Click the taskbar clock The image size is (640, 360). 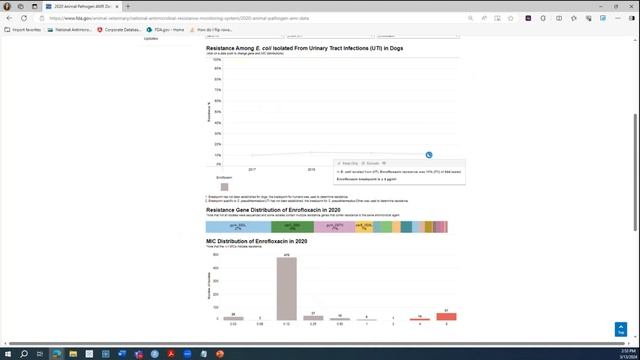click(629, 354)
